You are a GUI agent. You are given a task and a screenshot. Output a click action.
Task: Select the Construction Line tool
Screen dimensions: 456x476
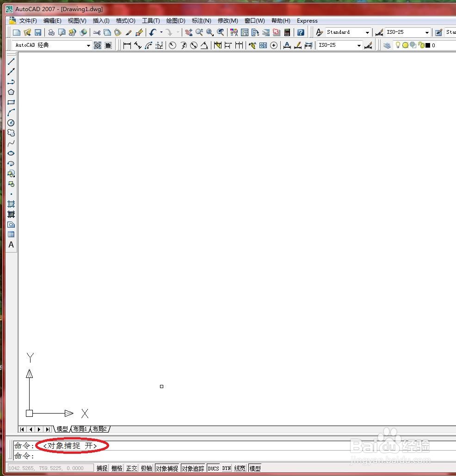click(x=11, y=72)
